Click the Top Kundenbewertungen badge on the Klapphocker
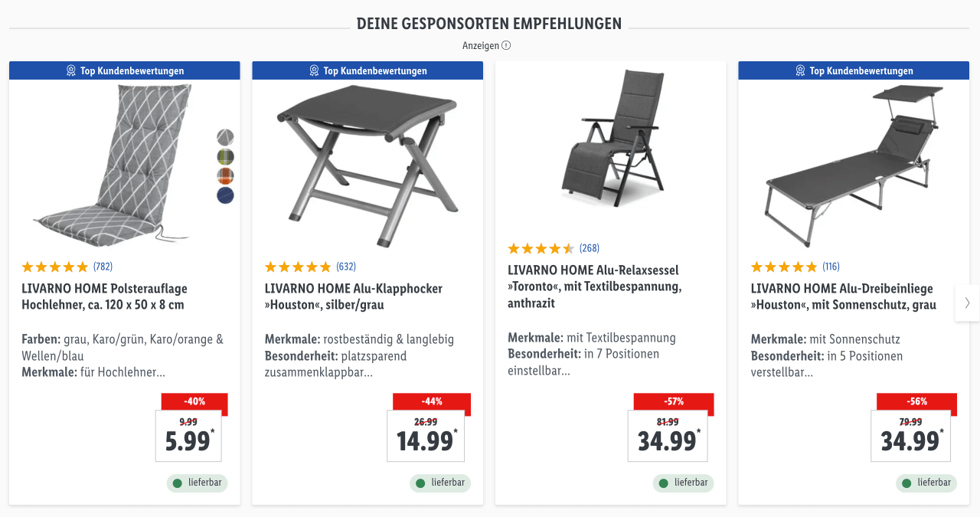 (367, 70)
